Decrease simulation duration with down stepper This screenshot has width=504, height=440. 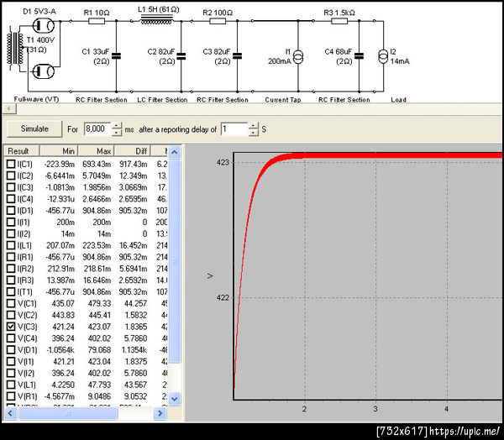(117, 132)
